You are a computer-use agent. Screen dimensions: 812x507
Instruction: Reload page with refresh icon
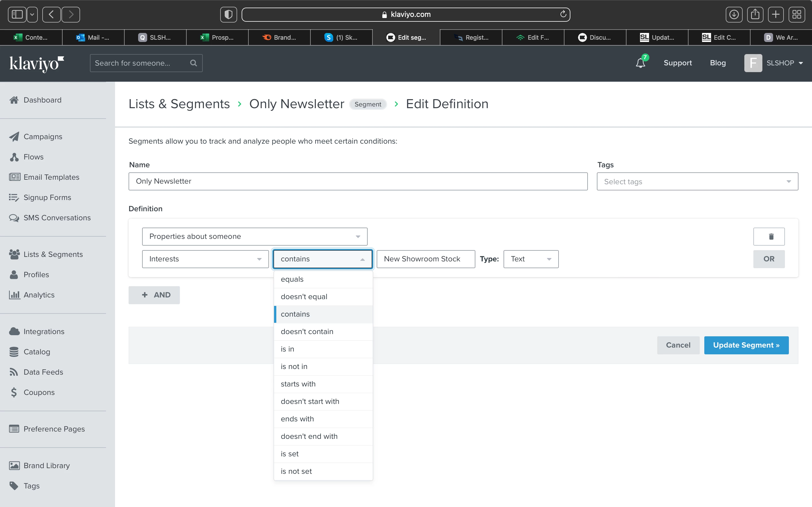563,14
